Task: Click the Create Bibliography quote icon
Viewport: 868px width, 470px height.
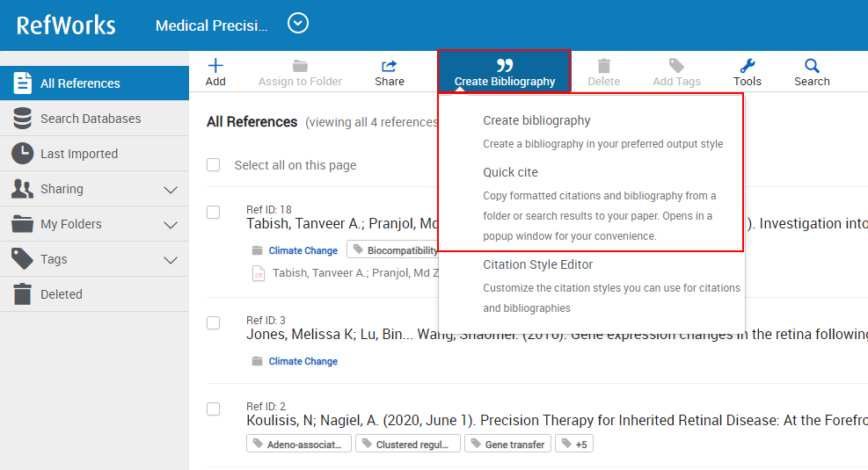Action: [504, 66]
